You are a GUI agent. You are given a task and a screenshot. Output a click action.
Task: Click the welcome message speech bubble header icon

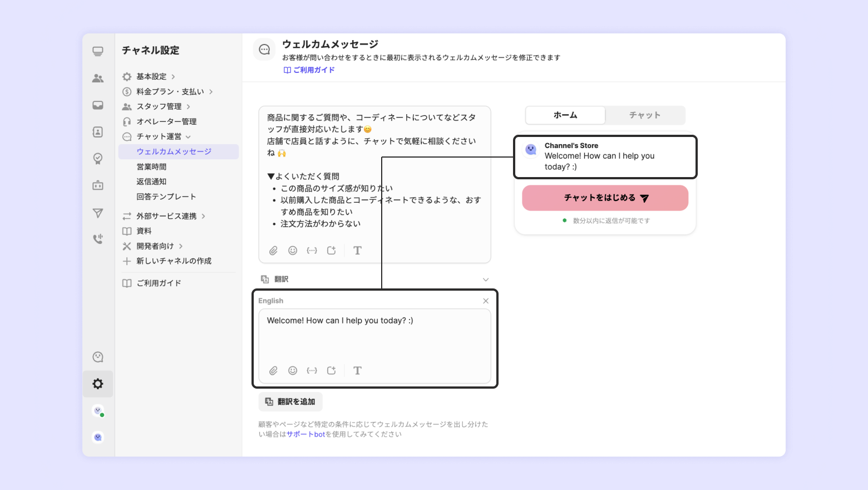pos(264,50)
